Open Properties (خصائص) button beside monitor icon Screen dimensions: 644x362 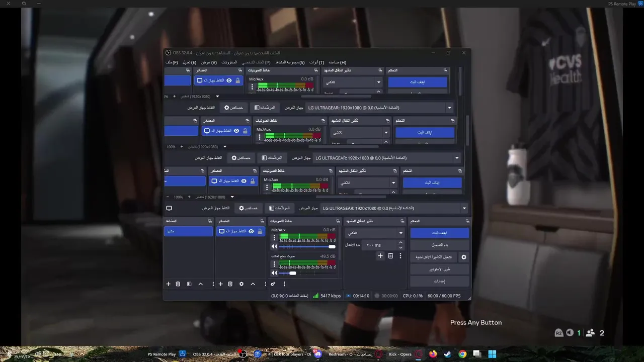(x=248, y=208)
